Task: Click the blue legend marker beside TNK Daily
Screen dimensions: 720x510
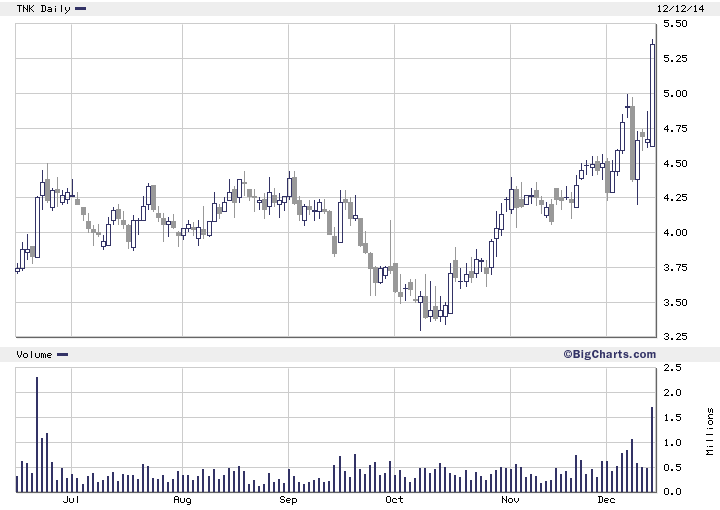Action: coord(80,8)
